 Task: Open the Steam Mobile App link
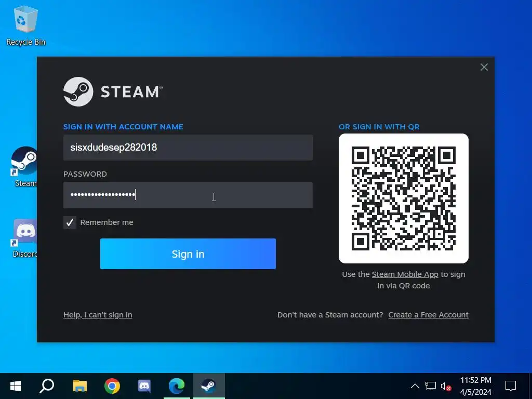pyautogui.click(x=405, y=274)
